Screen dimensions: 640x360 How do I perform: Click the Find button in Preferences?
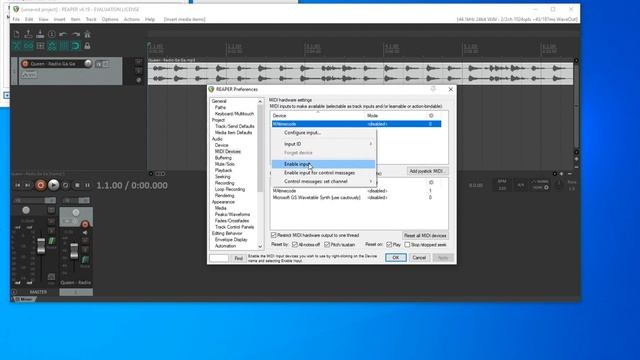pos(238,258)
